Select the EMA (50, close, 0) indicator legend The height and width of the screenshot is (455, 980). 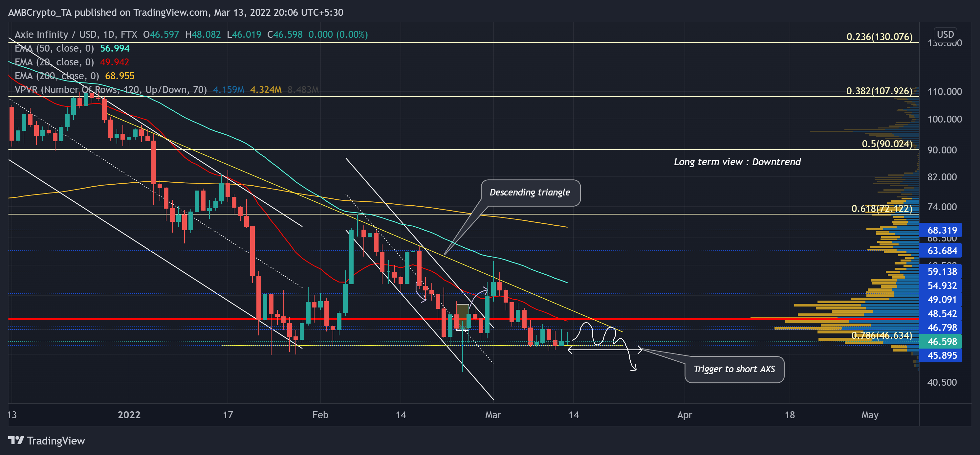(x=54, y=48)
